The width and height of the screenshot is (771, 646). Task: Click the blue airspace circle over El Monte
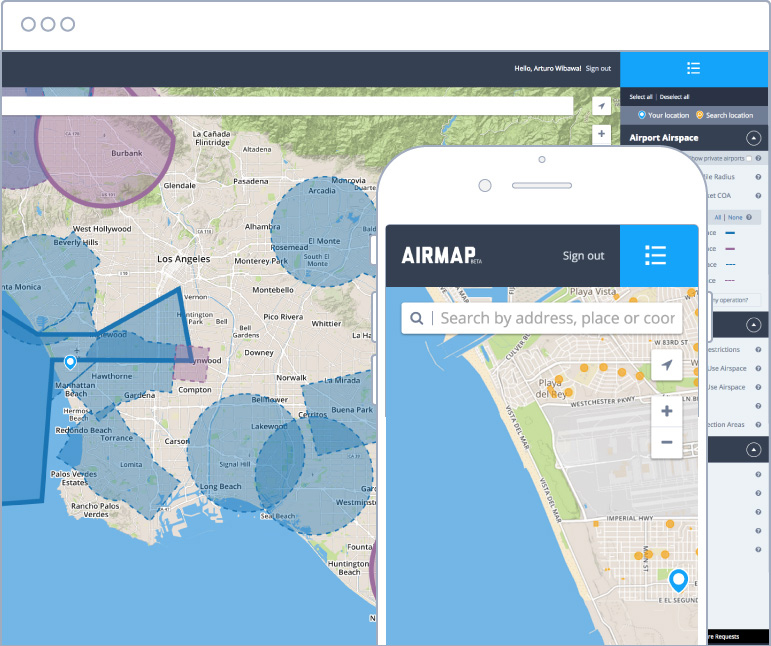click(x=325, y=232)
